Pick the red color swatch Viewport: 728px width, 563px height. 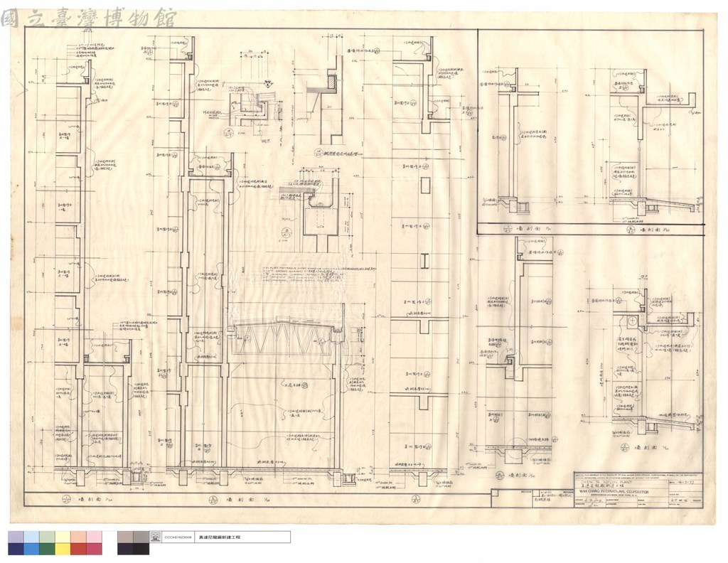click(78, 549)
